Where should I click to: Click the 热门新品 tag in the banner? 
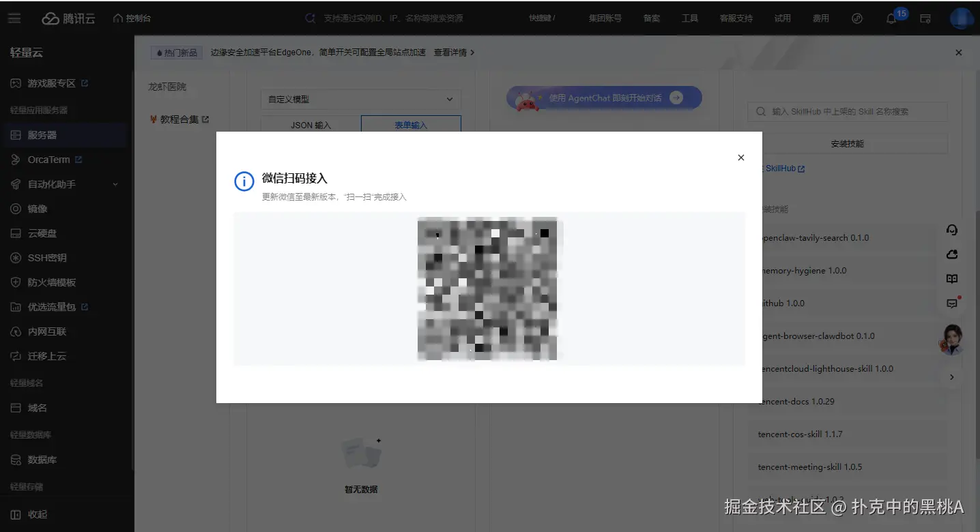177,53
